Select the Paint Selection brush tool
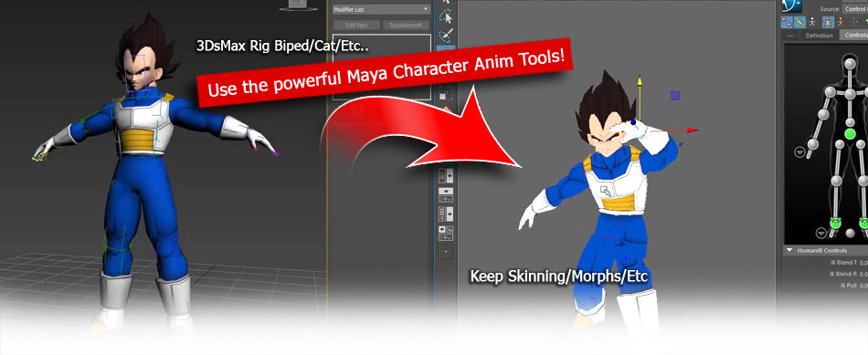Screen dimensions: 868x355 446,36
